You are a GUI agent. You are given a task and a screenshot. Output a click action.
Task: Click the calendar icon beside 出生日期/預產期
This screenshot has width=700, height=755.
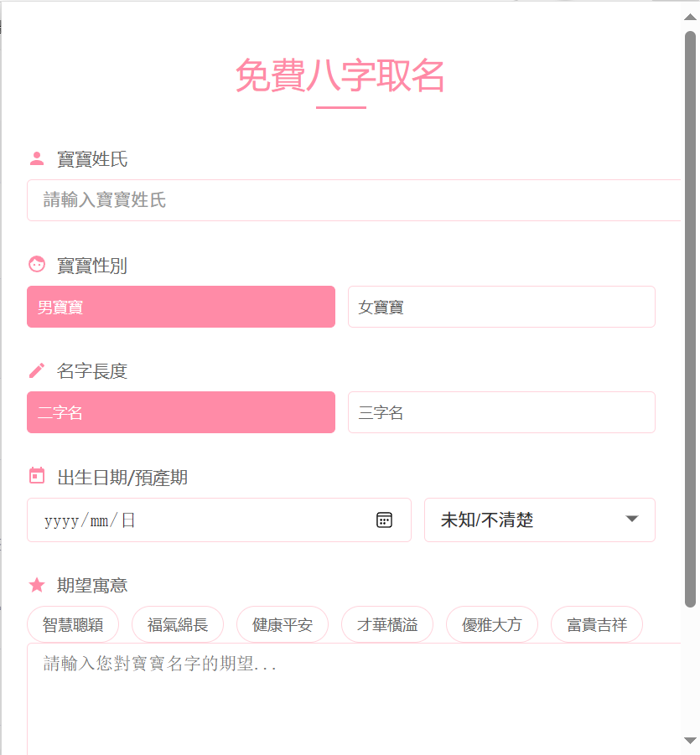pyautogui.click(x=36, y=475)
